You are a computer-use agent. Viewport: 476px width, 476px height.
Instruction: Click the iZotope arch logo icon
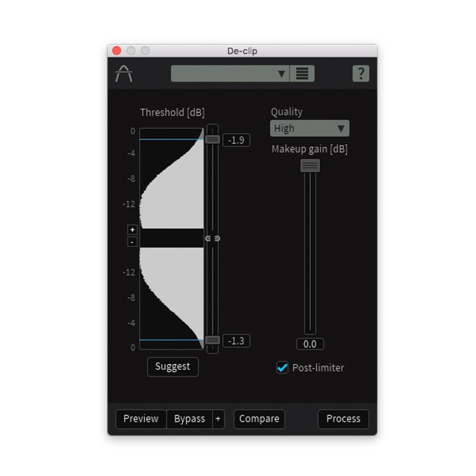[124, 74]
